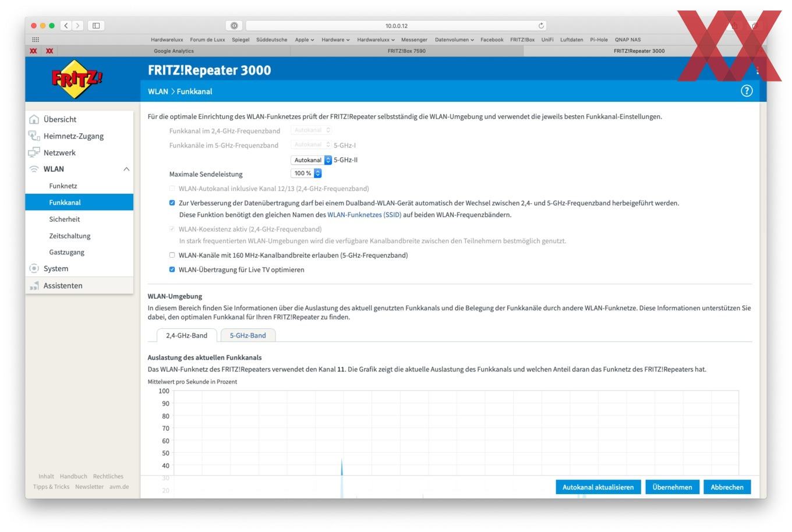
Task: Toggle the Safari sidebar button
Action: point(96,26)
